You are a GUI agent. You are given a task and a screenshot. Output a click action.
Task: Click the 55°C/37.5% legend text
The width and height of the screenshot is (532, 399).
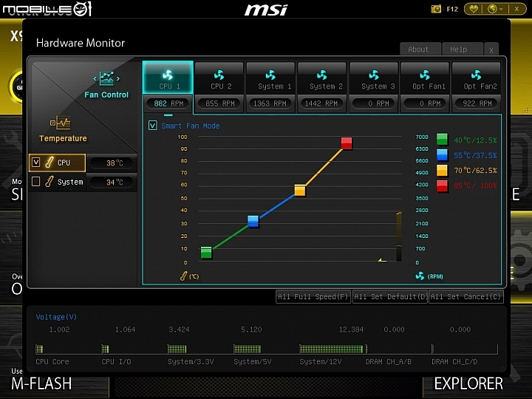click(x=475, y=155)
